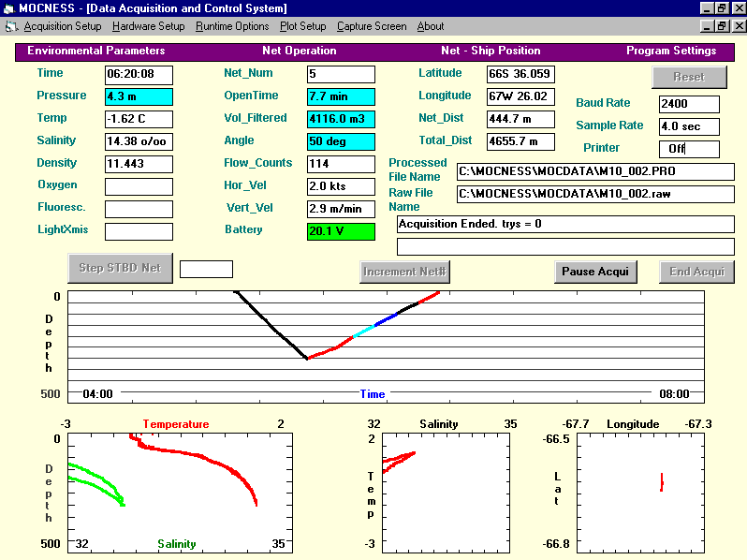Viewport: 747px width, 560px height.
Task: Click the Flow_Counts field showing 114
Action: [341, 164]
